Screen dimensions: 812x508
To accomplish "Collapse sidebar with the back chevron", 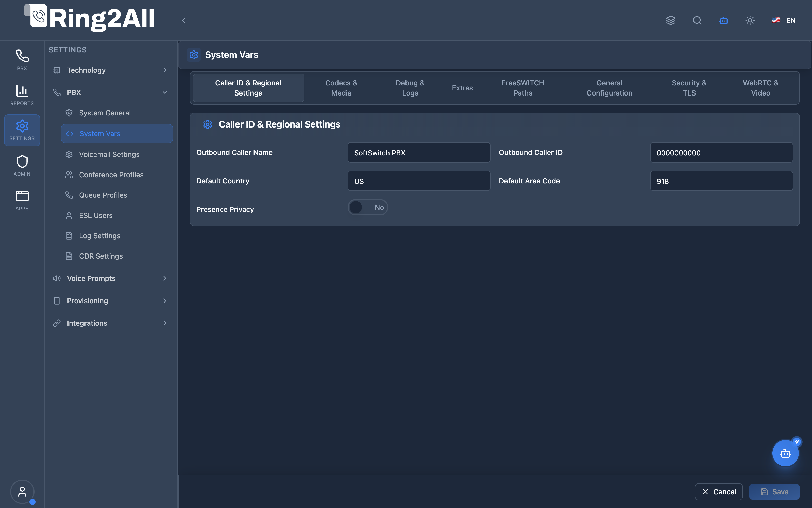I will pos(184,20).
